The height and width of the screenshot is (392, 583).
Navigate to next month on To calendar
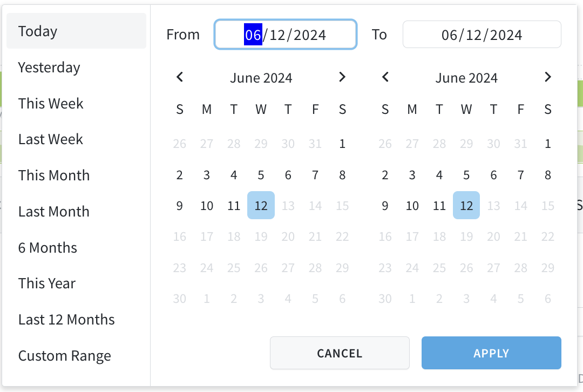(x=547, y=77)
